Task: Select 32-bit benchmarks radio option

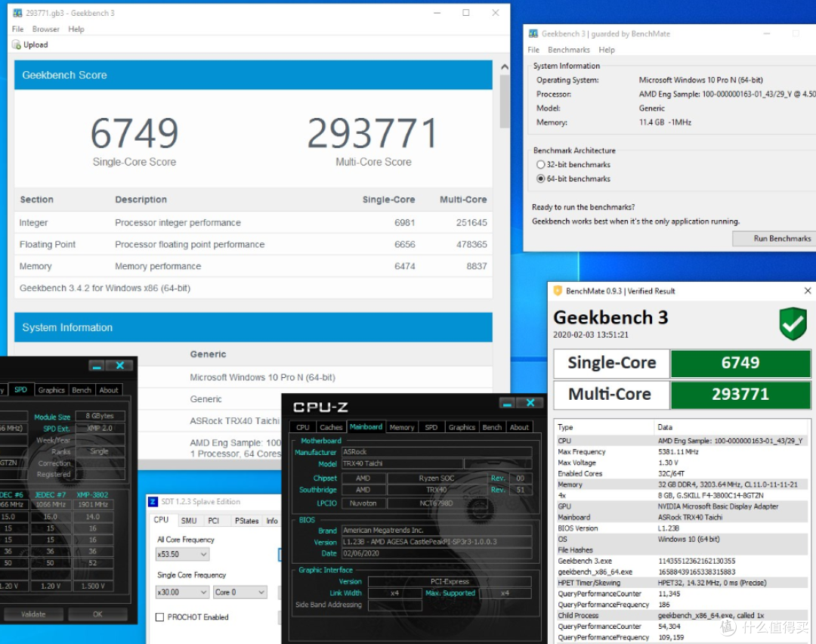Action: [541, 165]
